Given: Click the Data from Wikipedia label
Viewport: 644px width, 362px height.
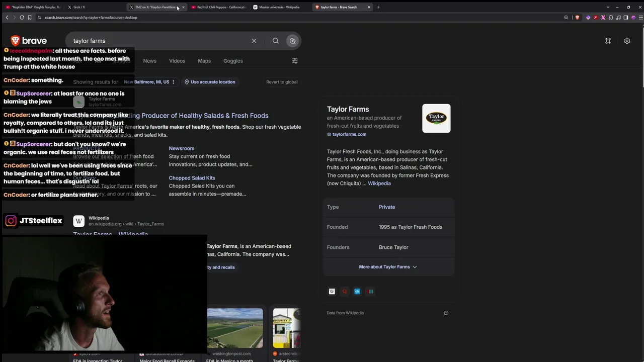Looking at the screenshot, I should 345,313.
